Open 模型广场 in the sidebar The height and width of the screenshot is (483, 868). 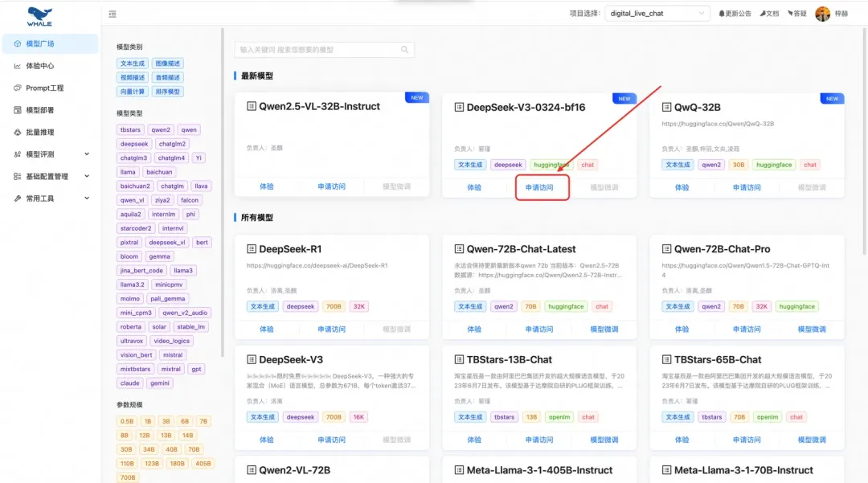(x=50, y=43)
